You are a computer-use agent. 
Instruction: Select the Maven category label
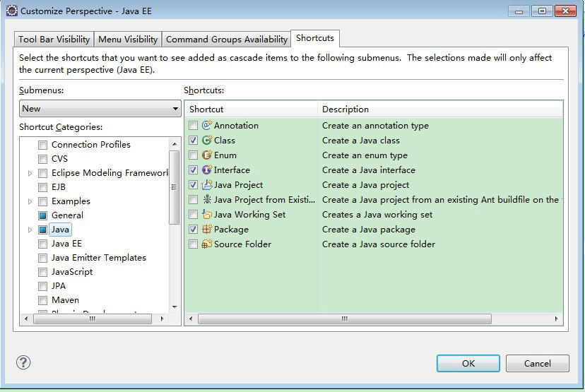click(x=65, y=300)
